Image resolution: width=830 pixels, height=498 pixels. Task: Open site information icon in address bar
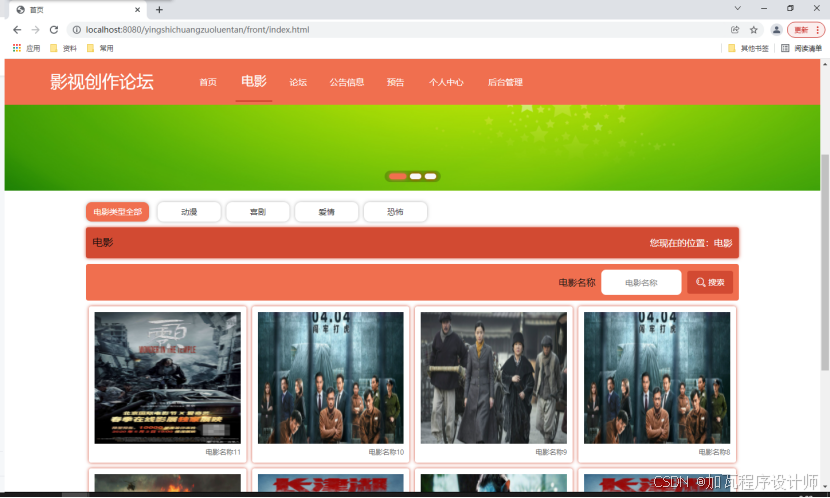point(76,30)
